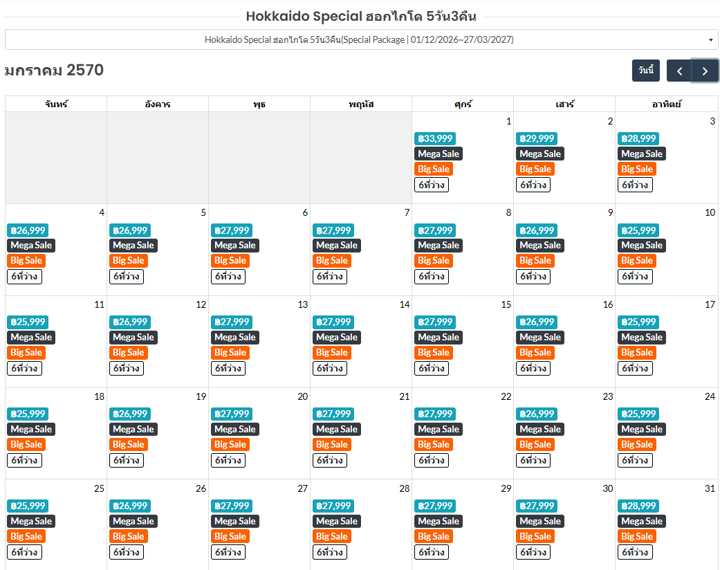Click day number 15 in the calendar
Viewport: 720px width, 570px height.
tap(506, 305)
